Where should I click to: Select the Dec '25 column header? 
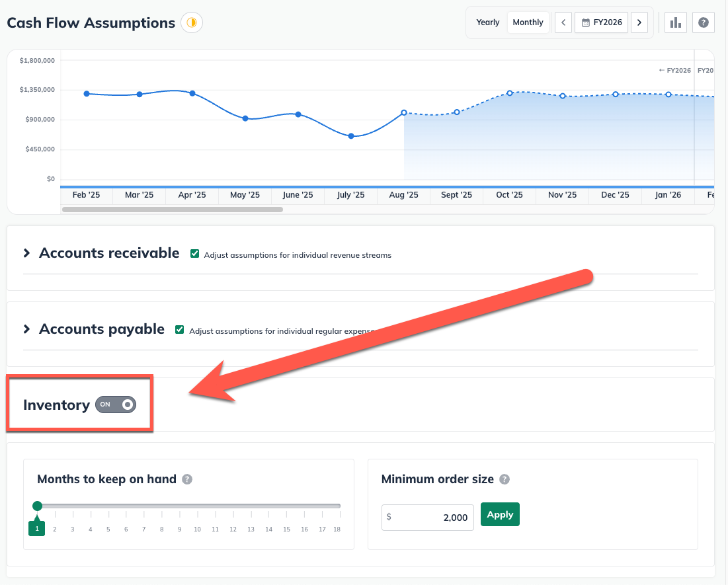click(616, 195)
